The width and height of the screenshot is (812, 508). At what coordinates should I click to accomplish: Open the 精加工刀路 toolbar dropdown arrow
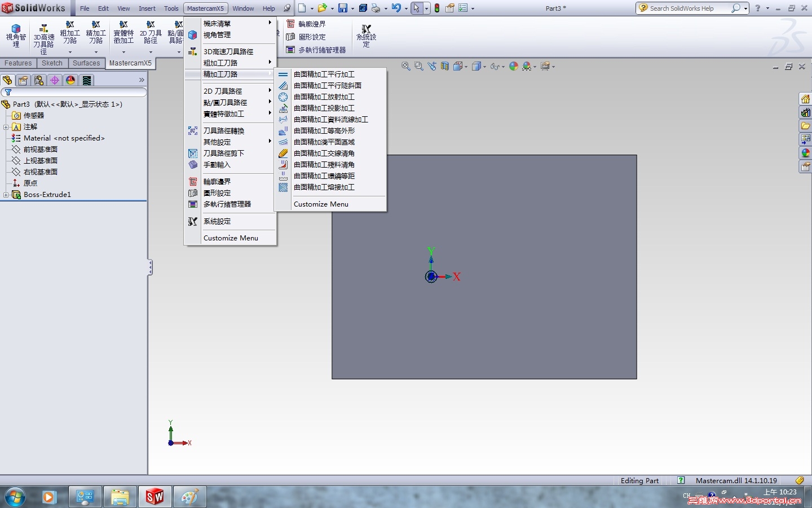pos(96,52)
